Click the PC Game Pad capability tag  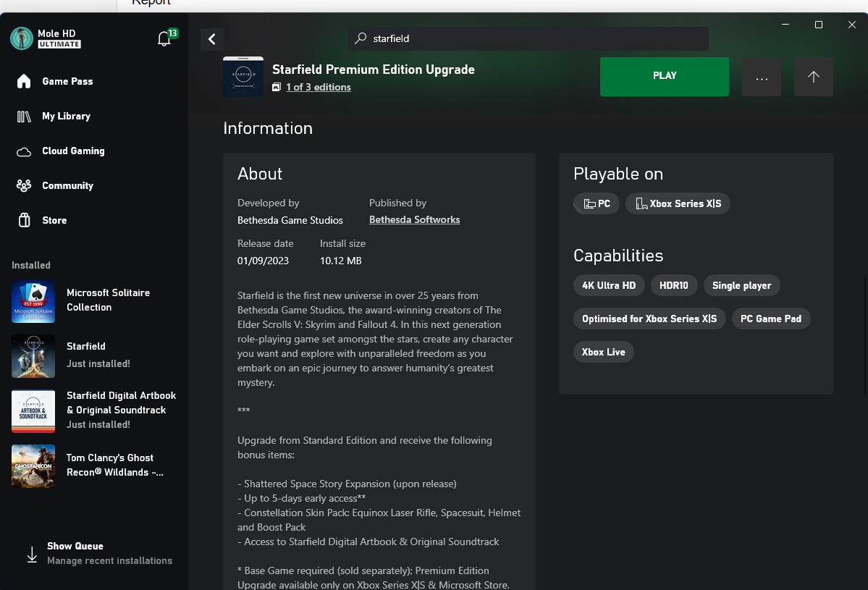point(771,319)
